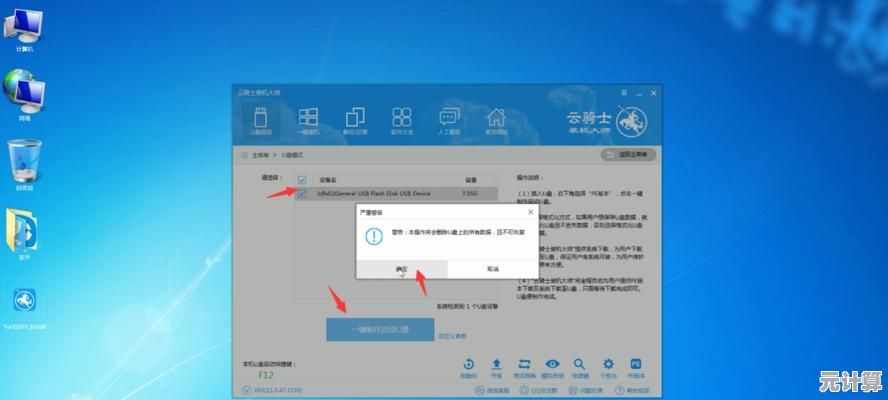Uncheck the General USB Flash Disk checkbox
888x400 pixels.
(302, 194)
